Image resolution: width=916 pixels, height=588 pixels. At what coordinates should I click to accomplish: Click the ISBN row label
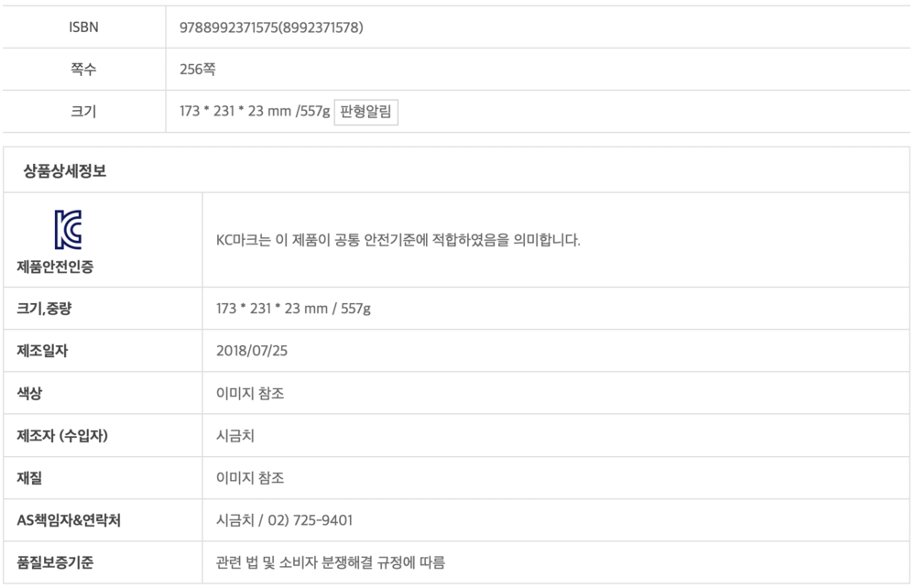pyautogui.click(x=83, y=27)
